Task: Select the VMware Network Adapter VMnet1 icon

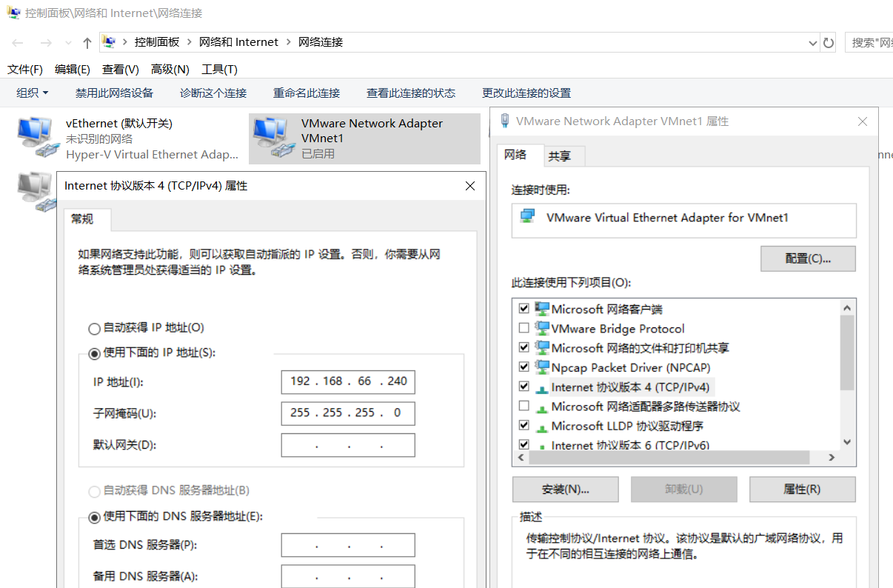Action: click(x=272, y=138)
